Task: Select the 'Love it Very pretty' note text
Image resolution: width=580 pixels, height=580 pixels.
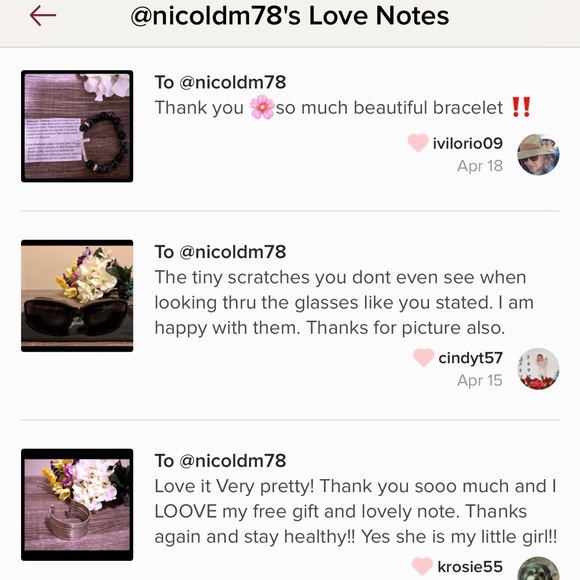Action: pyautogui.click(x=356, y=511)
